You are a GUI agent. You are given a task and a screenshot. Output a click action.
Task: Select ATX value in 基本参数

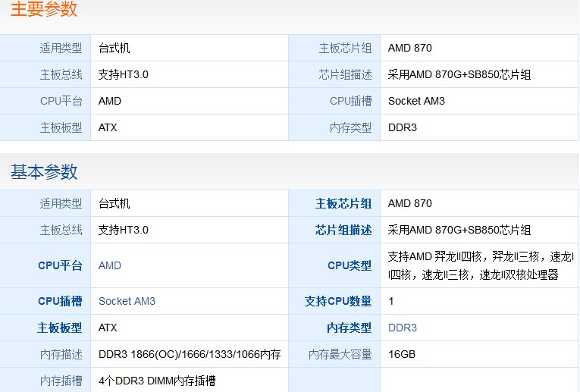coord(108,328)
